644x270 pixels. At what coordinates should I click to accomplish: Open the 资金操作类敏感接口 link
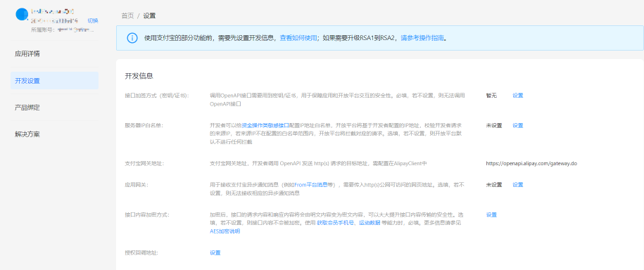pos(265,126)
